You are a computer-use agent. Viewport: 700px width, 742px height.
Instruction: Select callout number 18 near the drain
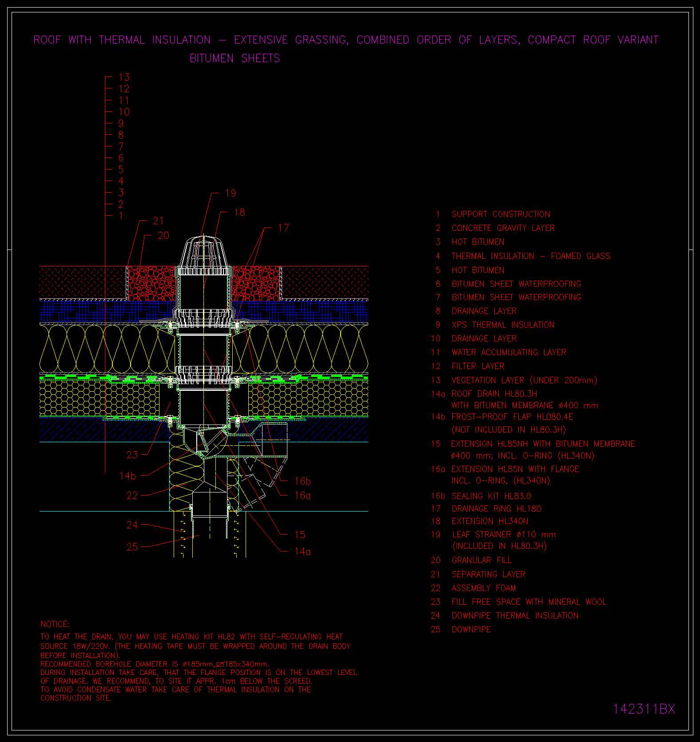click(x=239, y=213)
